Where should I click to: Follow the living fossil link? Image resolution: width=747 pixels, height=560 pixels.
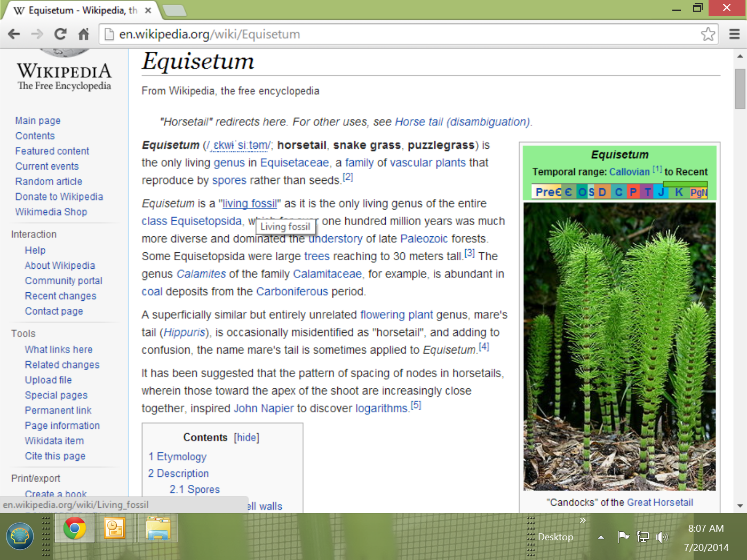point(250,203)
